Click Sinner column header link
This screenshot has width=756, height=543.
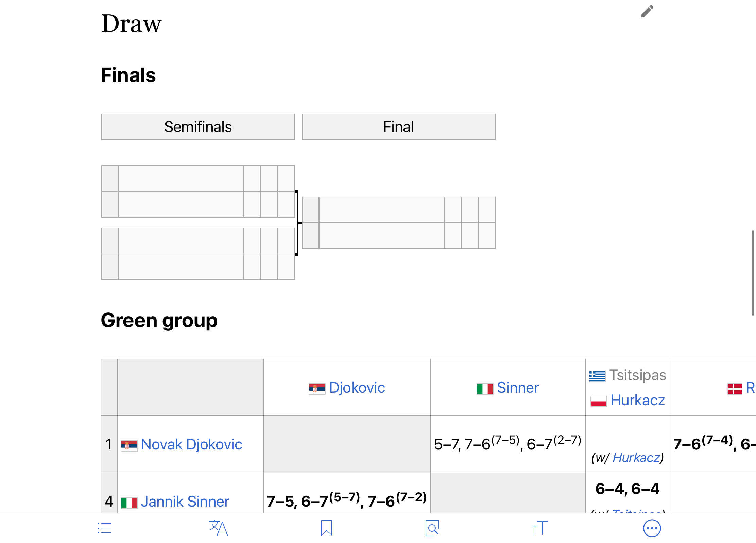coord(518,388)
